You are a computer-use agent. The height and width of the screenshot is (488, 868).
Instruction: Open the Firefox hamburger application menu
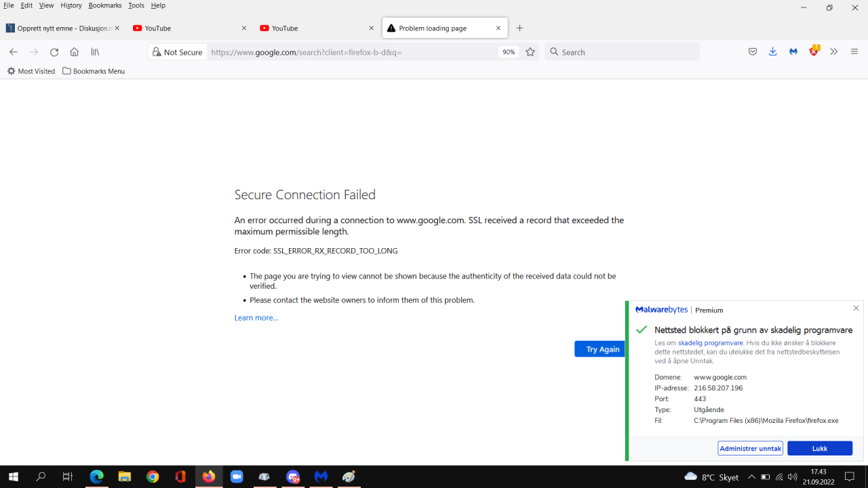click(x=854, y=52)
